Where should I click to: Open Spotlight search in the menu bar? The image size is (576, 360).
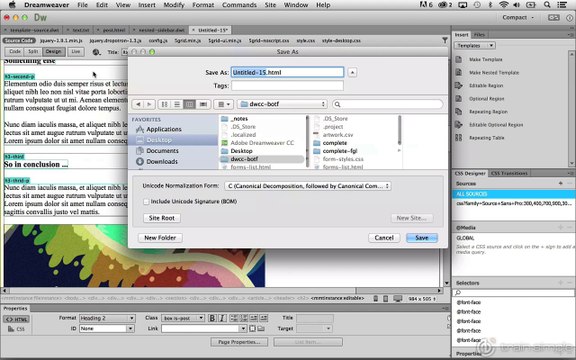pyautogui.click(x=547, y=5)
